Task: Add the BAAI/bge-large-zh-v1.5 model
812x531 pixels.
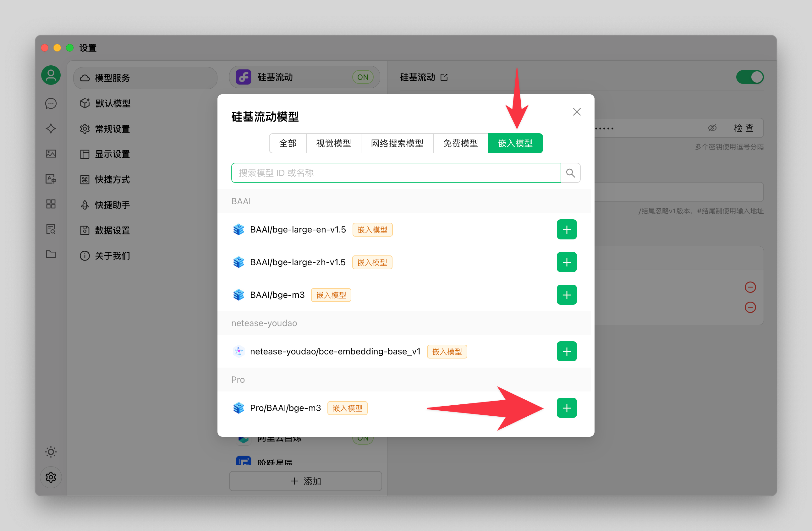Action: click(x=566, y=262)
